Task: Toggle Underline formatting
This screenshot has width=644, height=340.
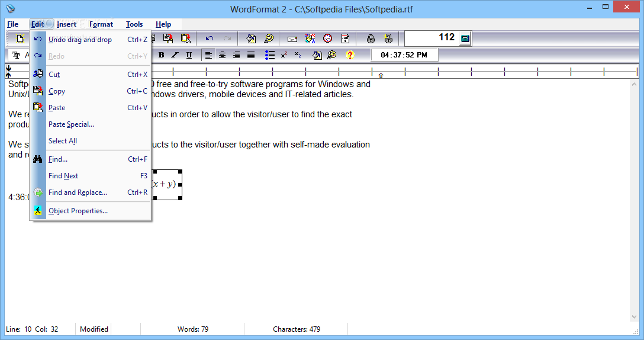Action: tap(189, 55)
